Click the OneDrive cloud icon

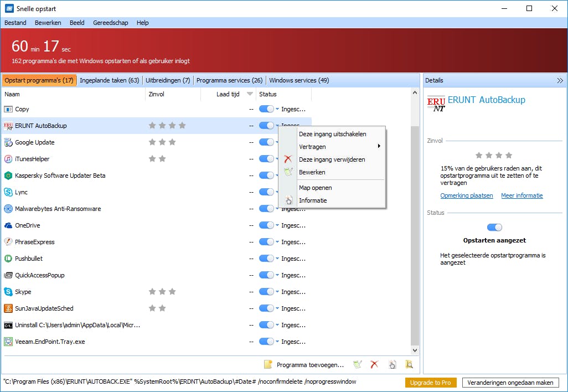(8, 225)
